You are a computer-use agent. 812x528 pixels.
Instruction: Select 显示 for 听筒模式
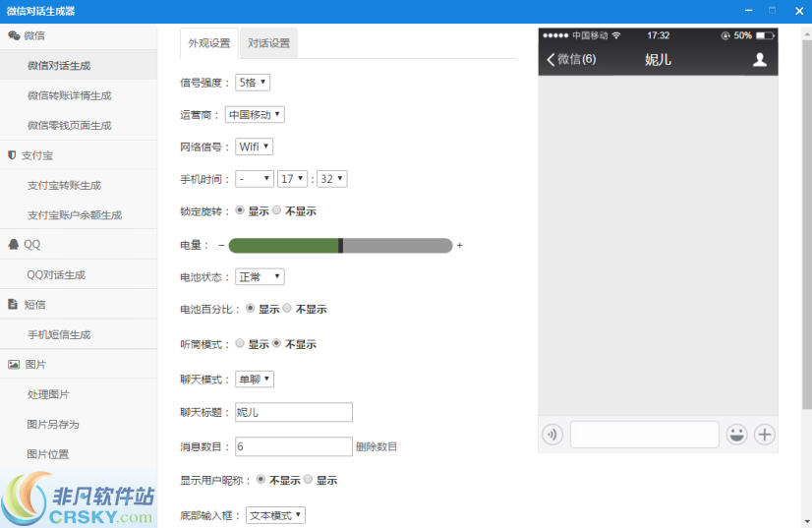(240, 343)
